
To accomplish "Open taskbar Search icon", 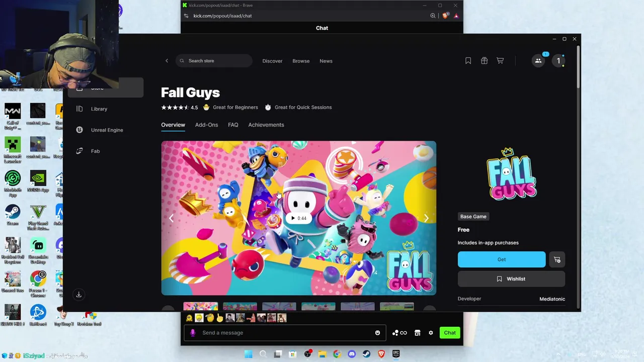I will pos(263,354).
